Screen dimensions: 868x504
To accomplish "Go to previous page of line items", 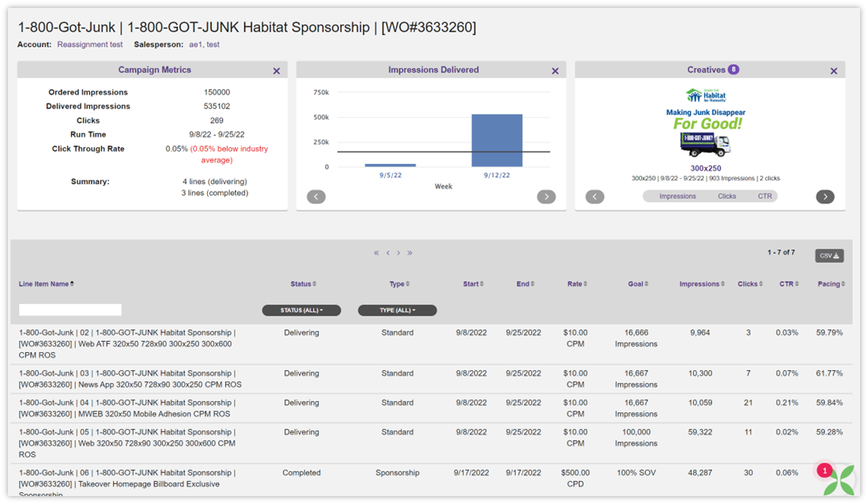I will click(388, 252).
